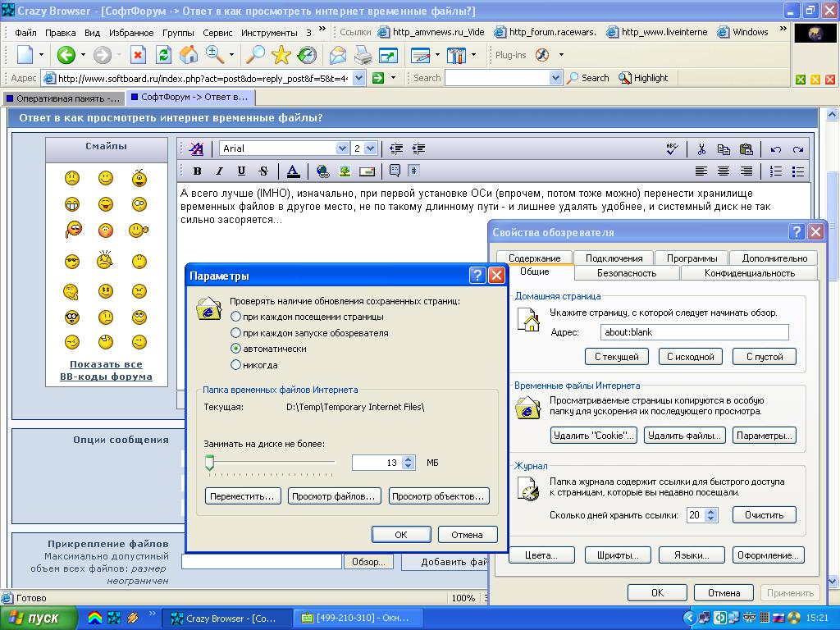The image size is (840, 630).
Task: Expand the font size dropdown showing 2
Action: point(370,148)
